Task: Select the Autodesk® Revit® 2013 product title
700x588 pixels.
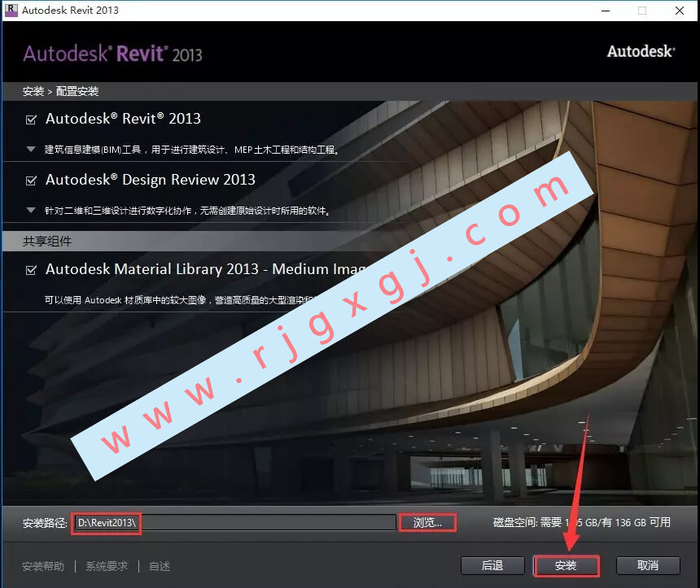Action: (x=123, y=119)
